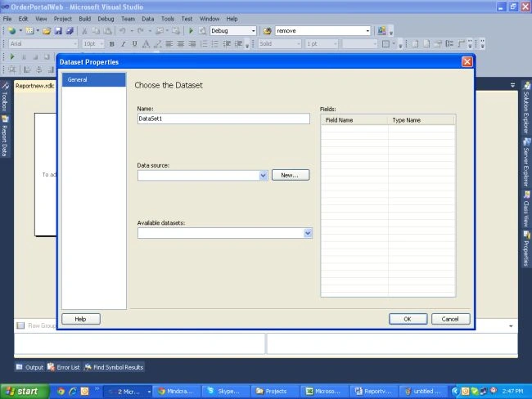Click the New... data source button
The height and width of the screenshot is (399, 532).
291,175
